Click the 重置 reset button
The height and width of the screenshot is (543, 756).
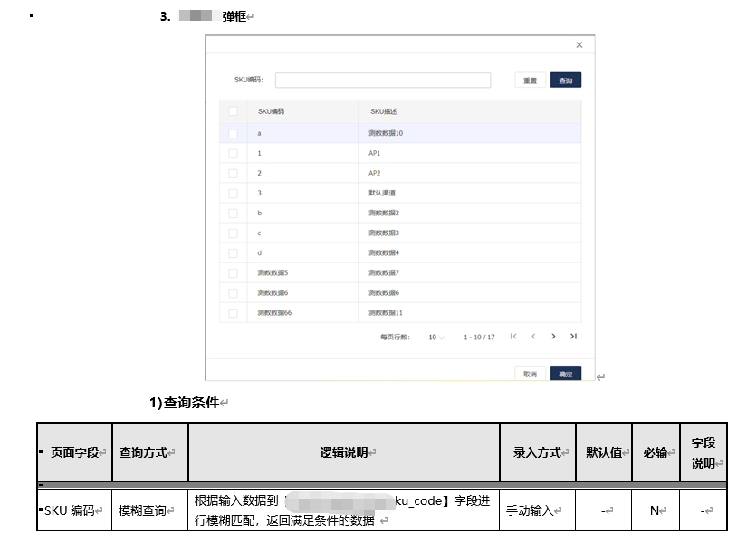pos(530,79)
